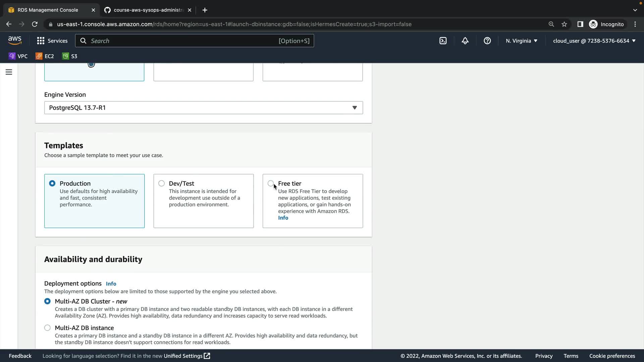Screen dimensions: 644x362
Task: Open the EC2 shortcut in favorites bar
Action: [45, 56]
